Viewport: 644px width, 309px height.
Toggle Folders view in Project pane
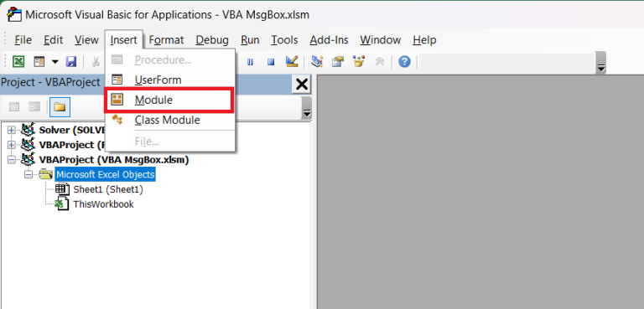pos(60,107)
